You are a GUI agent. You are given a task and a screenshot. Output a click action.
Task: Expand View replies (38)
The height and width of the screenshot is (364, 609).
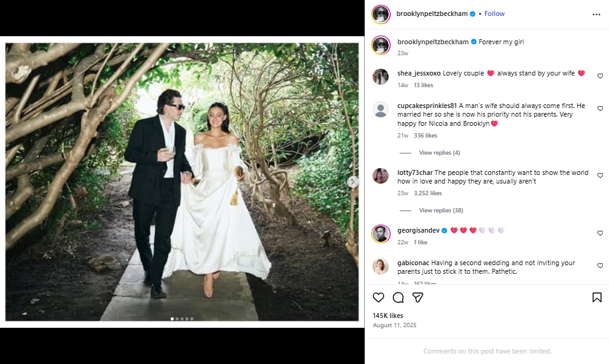[x=441, y=211]
